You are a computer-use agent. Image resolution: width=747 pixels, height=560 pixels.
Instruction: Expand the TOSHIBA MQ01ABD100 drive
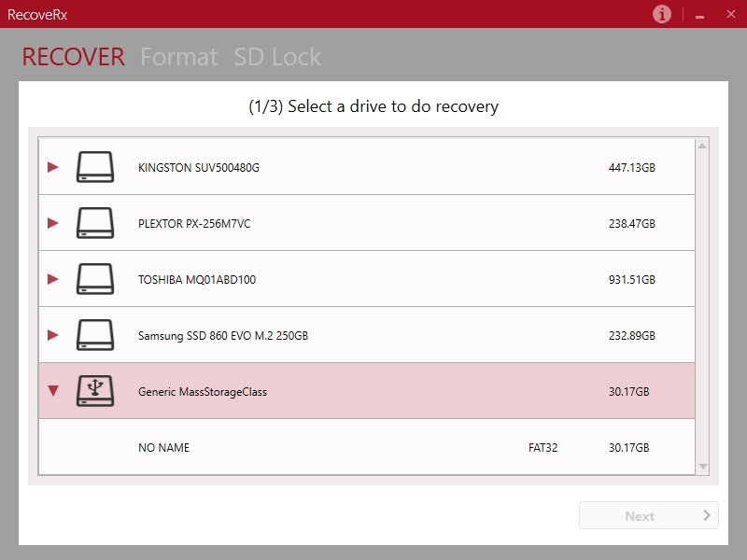pyautogui.click(x=53, y=279)
